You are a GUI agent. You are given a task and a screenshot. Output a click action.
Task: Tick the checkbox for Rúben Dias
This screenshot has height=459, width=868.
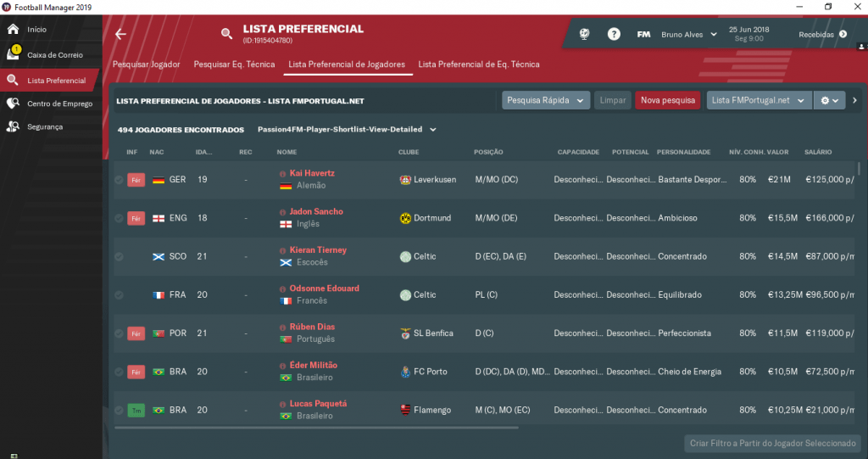click(119, 333)
